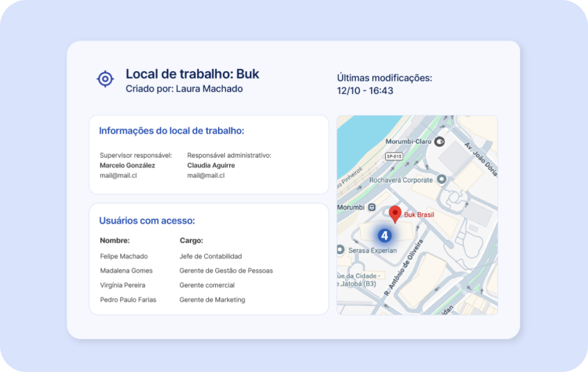This screenshot has height=372, width=588.
Task: Click the "Usuários com acesso:" heading
Action: (147, 221)
